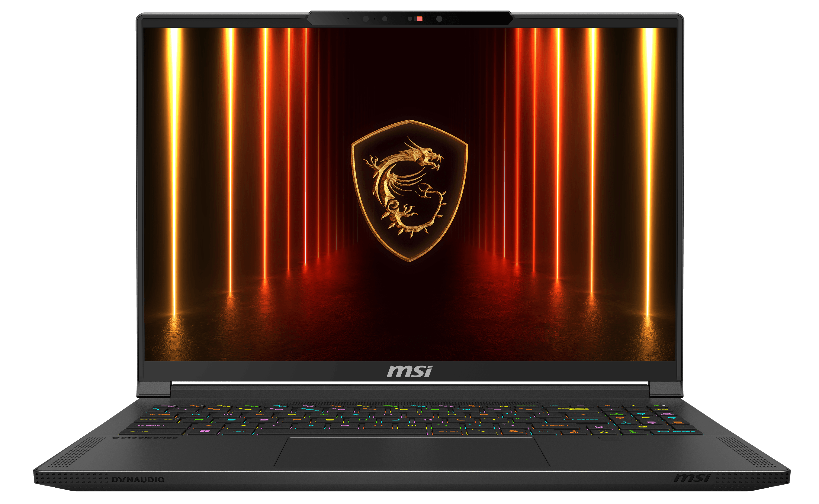Click the large webcam lens right of the red shutter
The image size is (819, 504).
point(439,19)
